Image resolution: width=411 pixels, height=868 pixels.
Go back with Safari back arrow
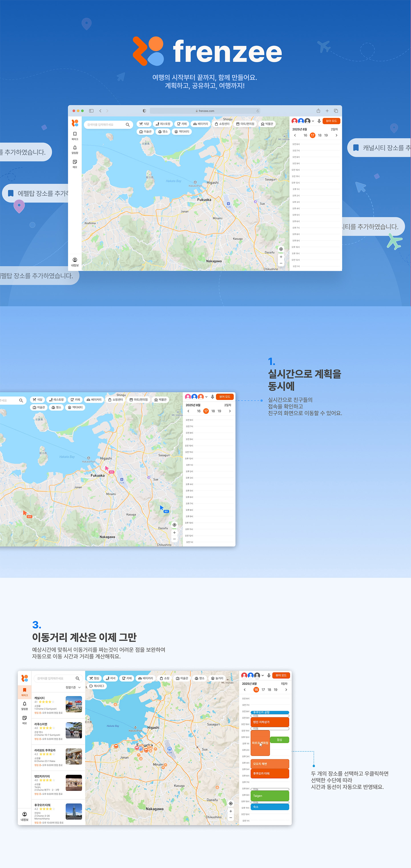(x=100, y=111)
